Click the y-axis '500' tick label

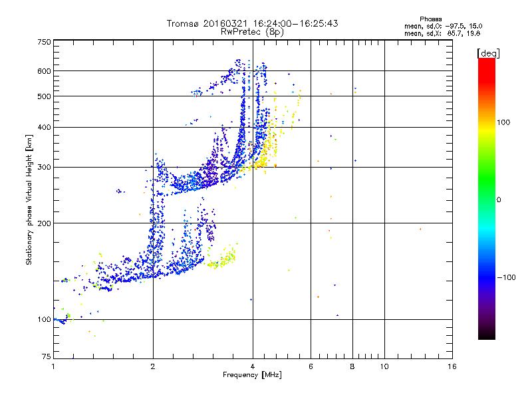point(44,96)
